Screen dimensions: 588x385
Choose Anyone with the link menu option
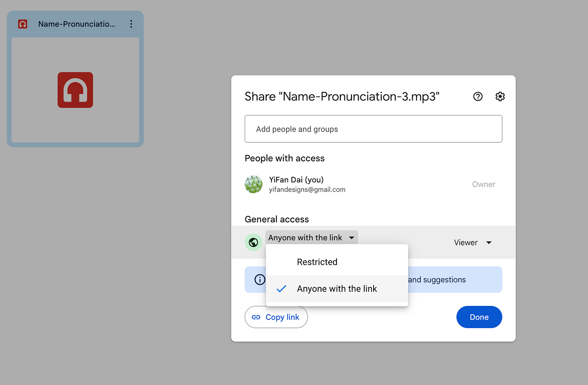click(x=337, y=289)
